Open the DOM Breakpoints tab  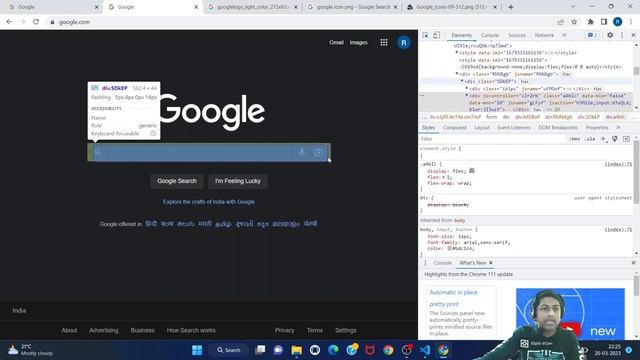click(558, 128)
